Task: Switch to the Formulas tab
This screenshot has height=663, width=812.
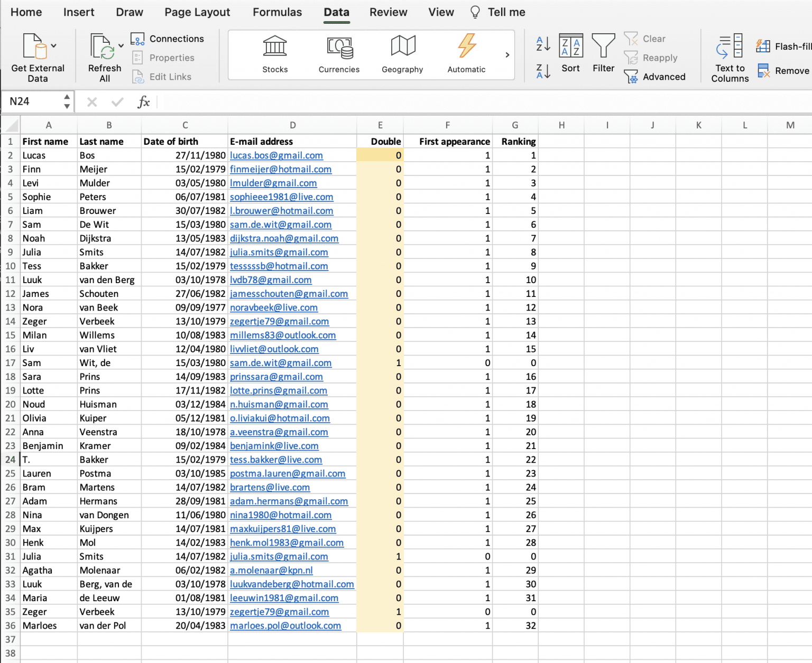Action: 277,12
